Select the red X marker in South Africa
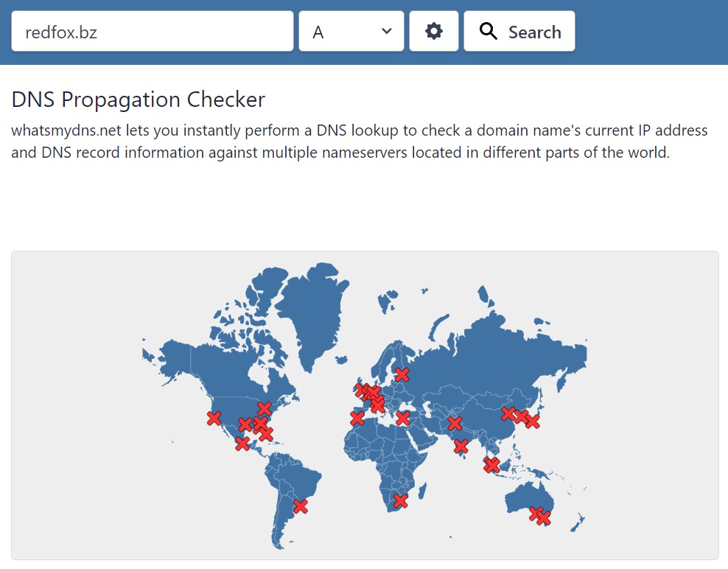Image resolution: width=728 pixels, height=569 pixels. [x=400, y=500]
